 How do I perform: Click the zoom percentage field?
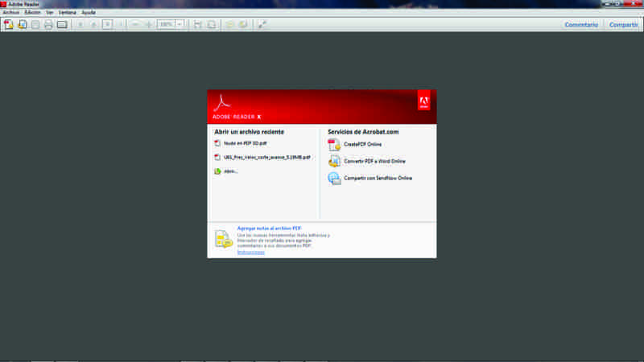pos(167,25)
